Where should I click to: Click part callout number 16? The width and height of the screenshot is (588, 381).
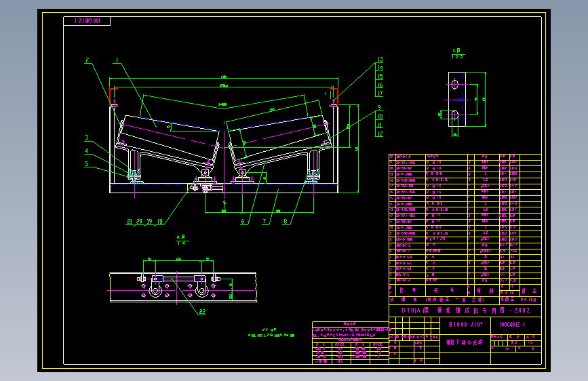point(380,85)
